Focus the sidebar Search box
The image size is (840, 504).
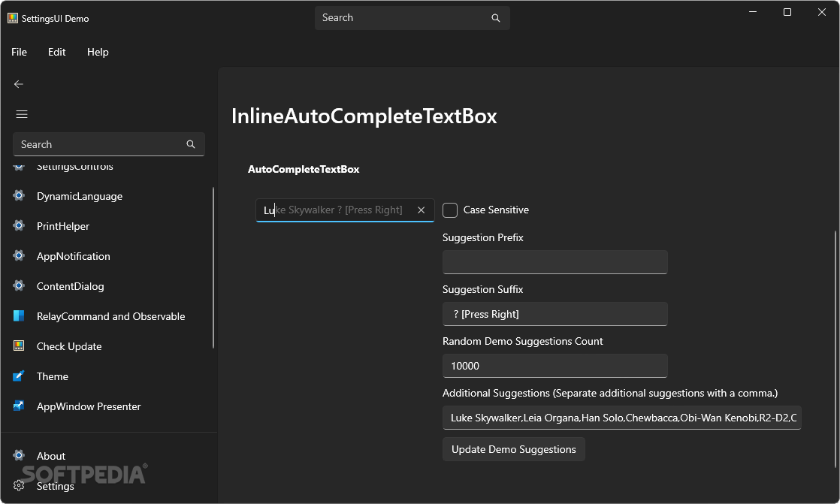coord(109,144)
